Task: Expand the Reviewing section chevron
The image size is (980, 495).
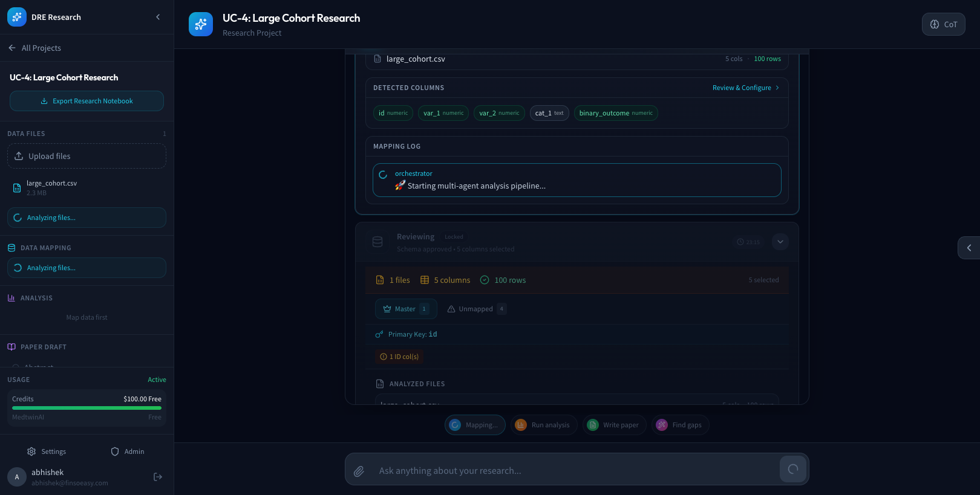Action: pos(780,242)
